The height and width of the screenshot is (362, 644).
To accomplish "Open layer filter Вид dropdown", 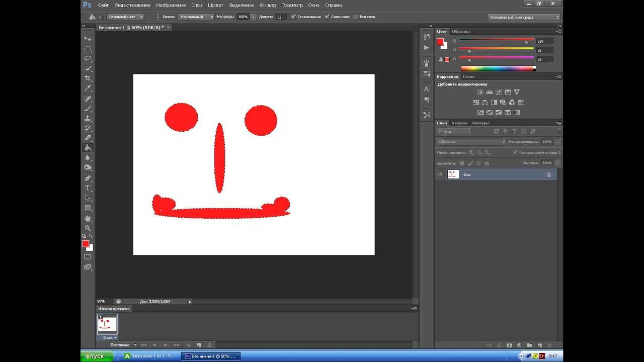I will (454, 131).
